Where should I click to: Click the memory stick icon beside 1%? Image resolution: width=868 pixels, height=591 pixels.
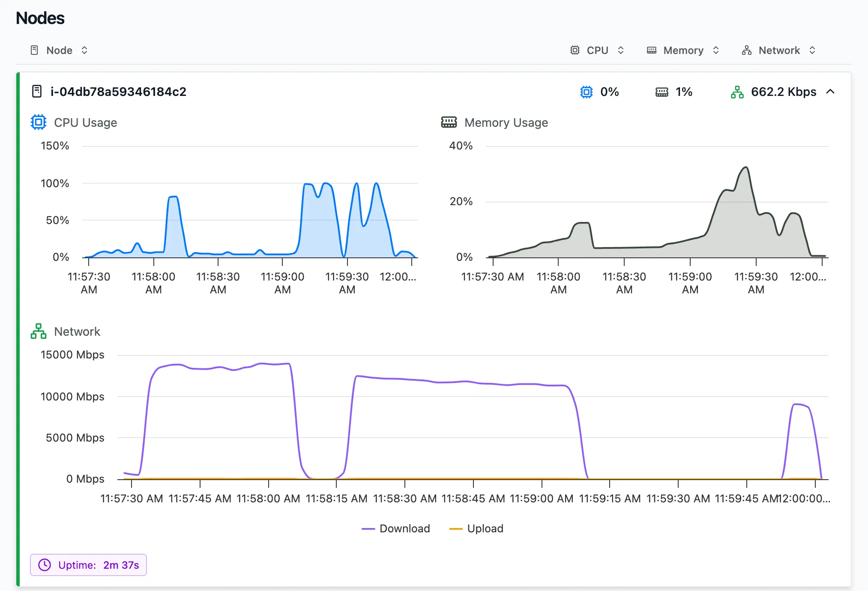point(661,92)
